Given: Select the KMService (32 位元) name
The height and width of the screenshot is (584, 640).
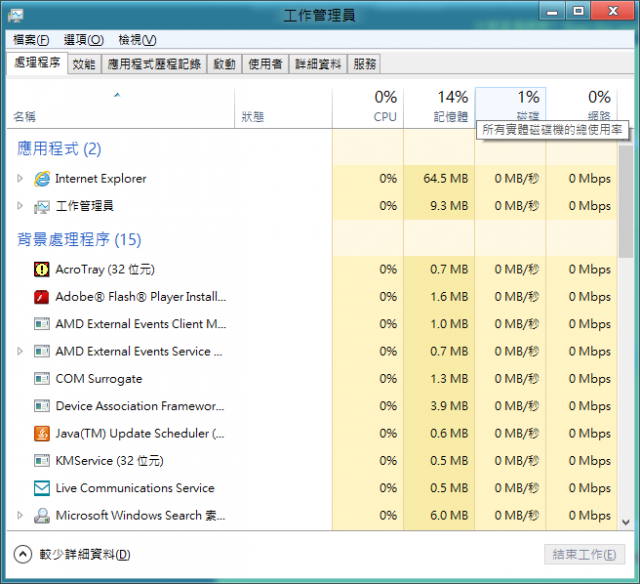Looking at the screenshot, I should tap(109, 461).
